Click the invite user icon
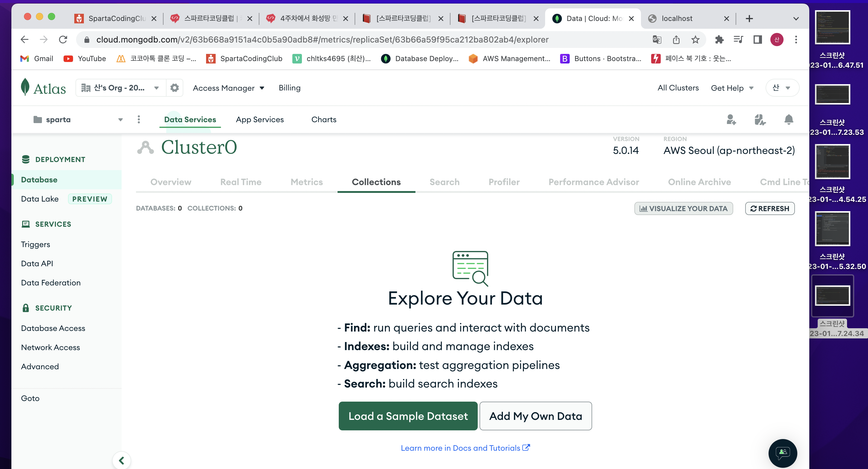This screenshot has height=469, width=868. [731, 119]
